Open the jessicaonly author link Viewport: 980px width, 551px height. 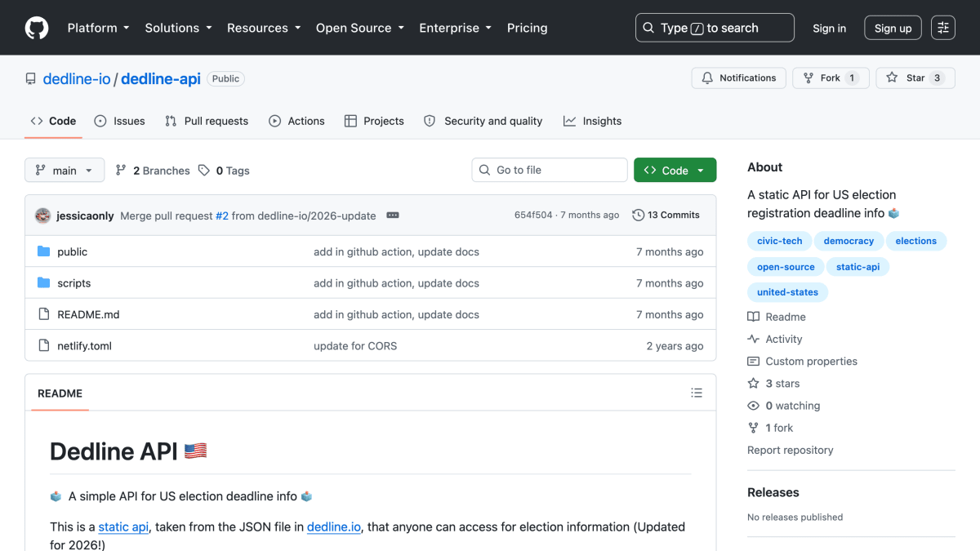tap(85, 216)
